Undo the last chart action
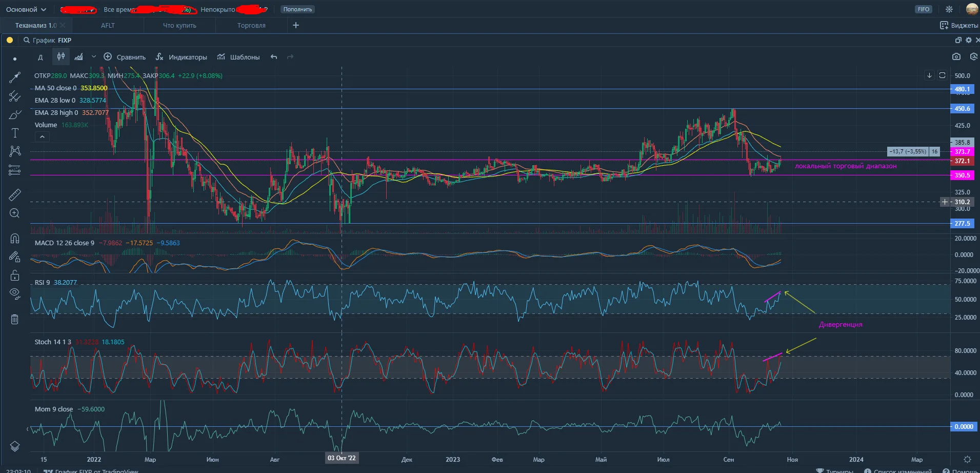The width and height of the screenshot is (980, 473). pos(274,57)
